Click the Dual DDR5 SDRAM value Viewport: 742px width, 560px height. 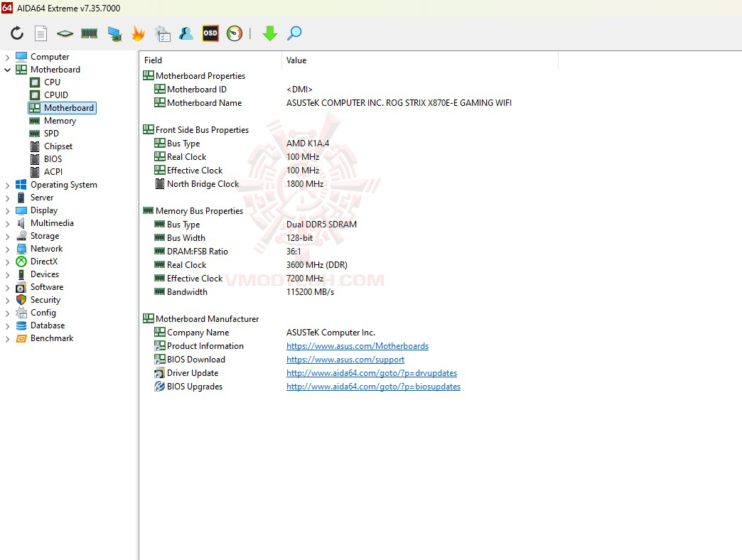pos(321,225)
